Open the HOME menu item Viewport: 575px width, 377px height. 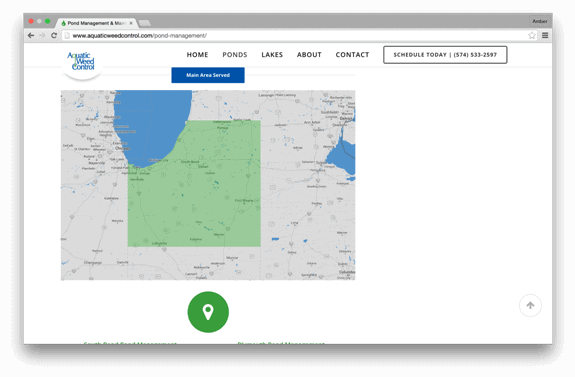click(x=197, y=55)
